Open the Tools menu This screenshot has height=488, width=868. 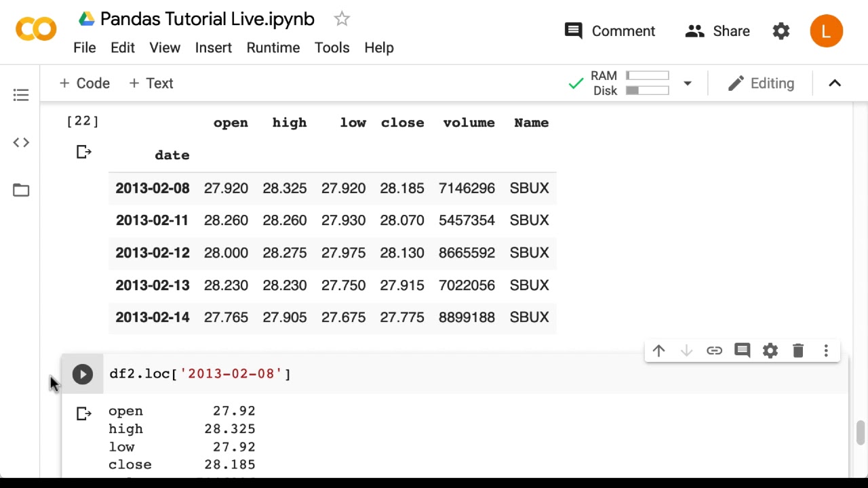[x=332, y=47]
